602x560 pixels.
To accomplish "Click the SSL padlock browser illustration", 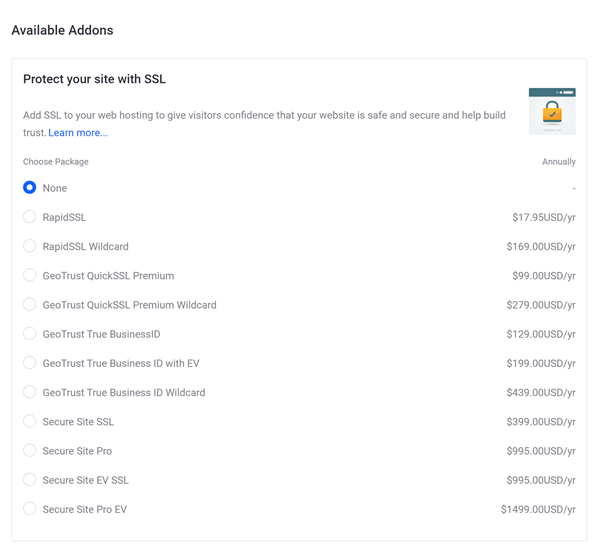I will [x=552, y=111].
